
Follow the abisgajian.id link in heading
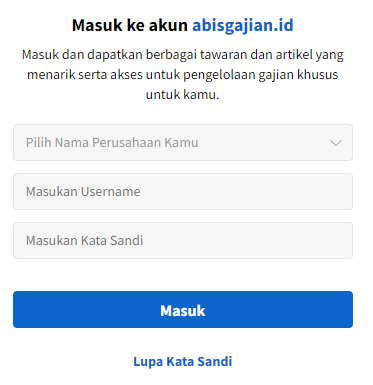click(x=243, y=26)
